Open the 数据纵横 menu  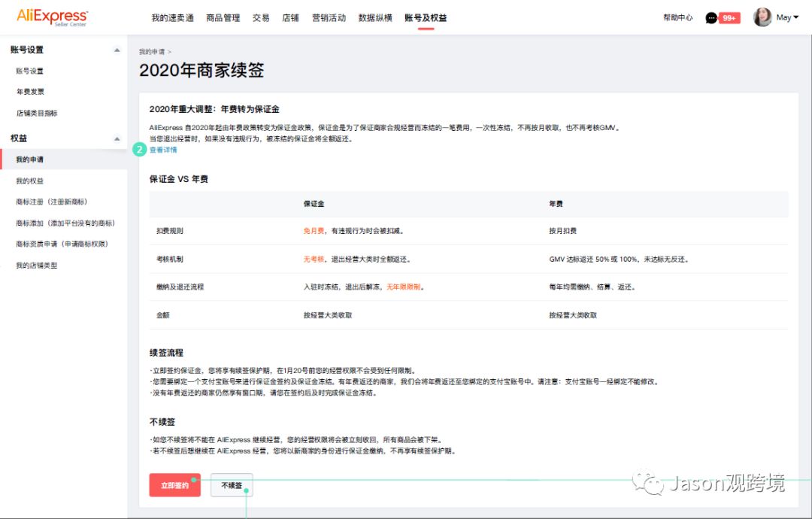pos(375,17)
